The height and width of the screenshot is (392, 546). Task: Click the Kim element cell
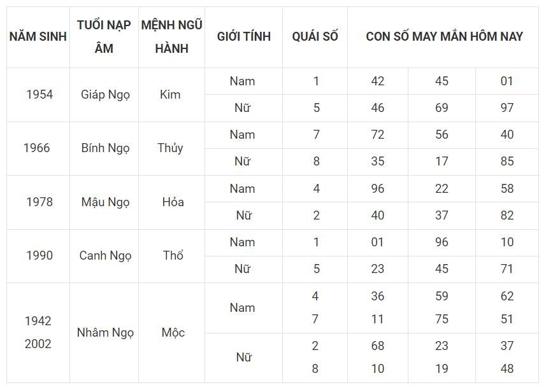pyautogui.click(x=171, y=95)
